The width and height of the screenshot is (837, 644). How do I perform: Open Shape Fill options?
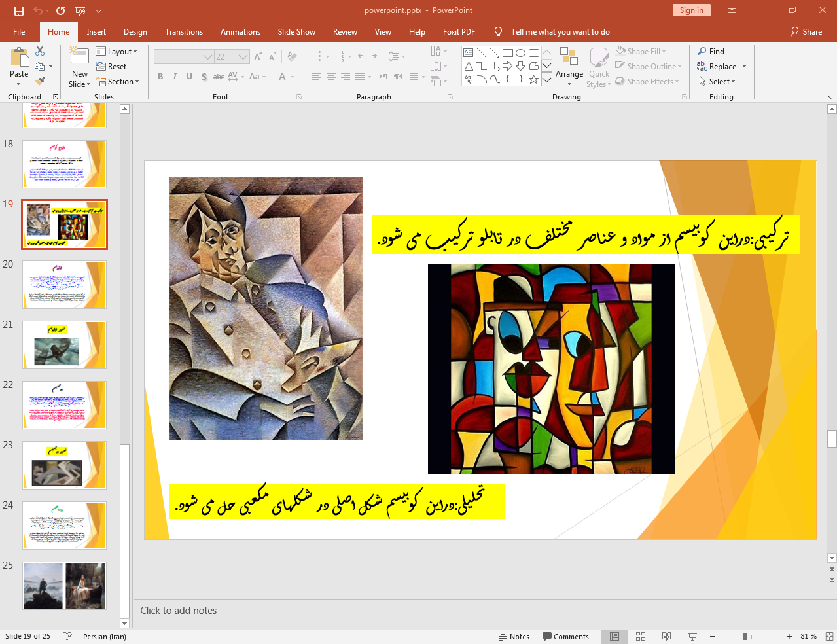tap(641, 51)
